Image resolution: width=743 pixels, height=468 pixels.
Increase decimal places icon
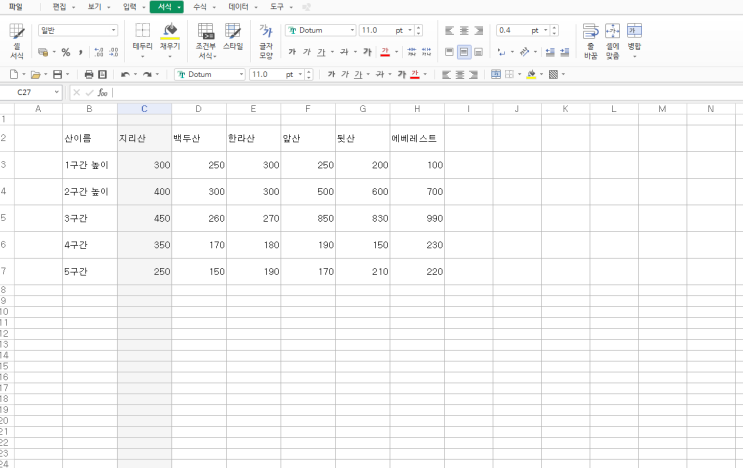[99, 52]
